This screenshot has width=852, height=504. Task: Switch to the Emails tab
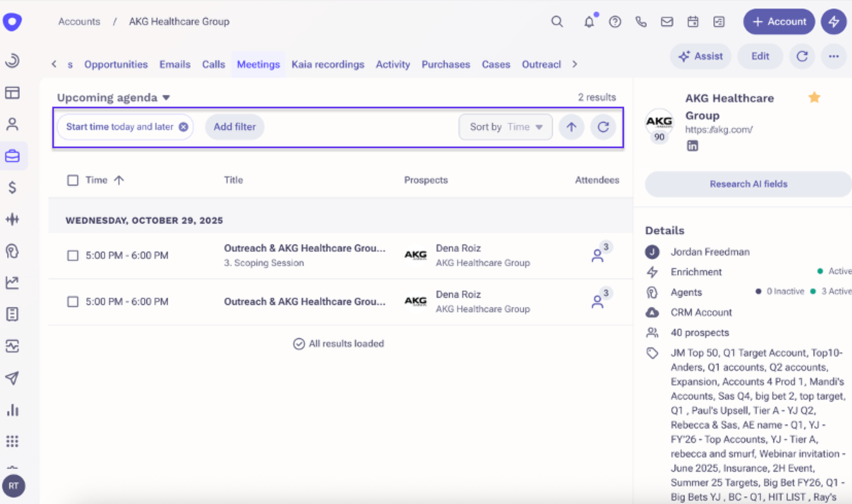[174, 64]
